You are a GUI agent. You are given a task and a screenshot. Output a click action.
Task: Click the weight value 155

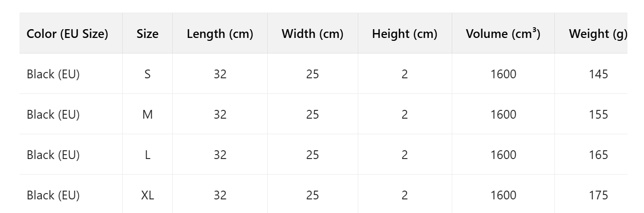[x=598, y=115]
